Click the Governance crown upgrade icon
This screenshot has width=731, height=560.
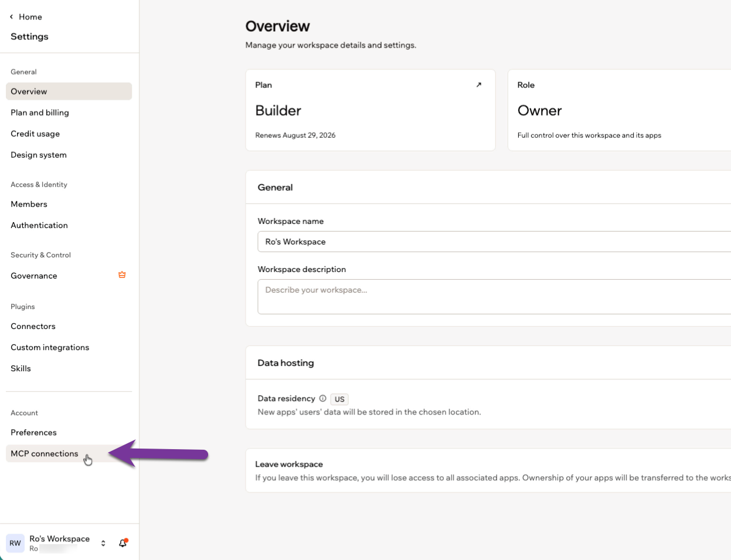pyautogui.click(x=122, y=275)
